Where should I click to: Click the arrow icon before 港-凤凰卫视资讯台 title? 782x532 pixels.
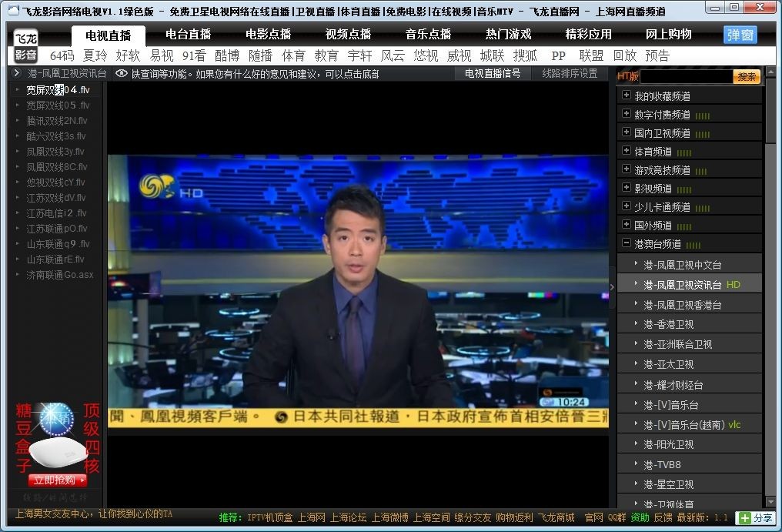tap(16, 73)
